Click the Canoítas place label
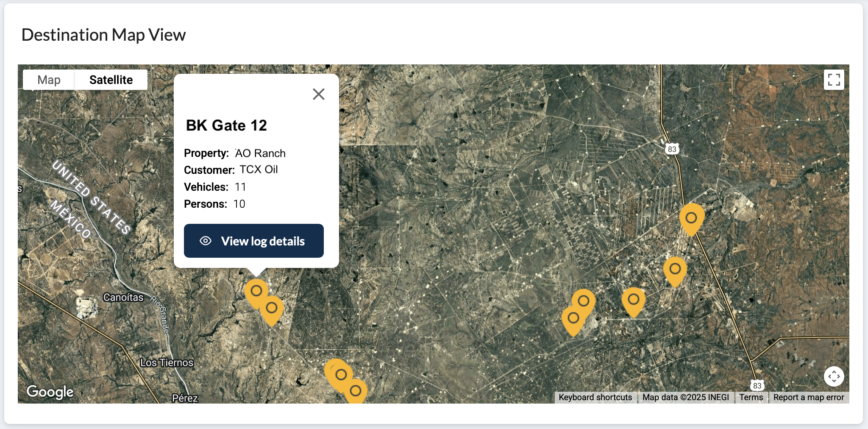The width and height of the screenshot is (868, 429). [123, 298]
